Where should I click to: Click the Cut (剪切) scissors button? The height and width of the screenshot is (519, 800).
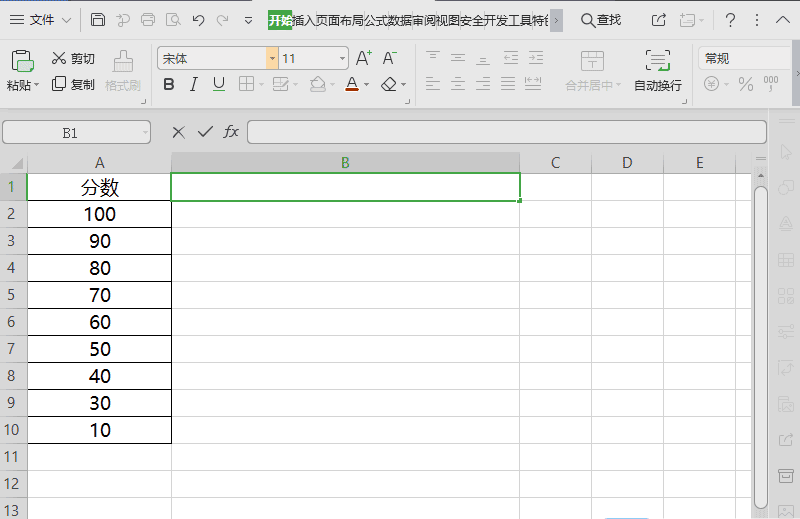point(73,58)
